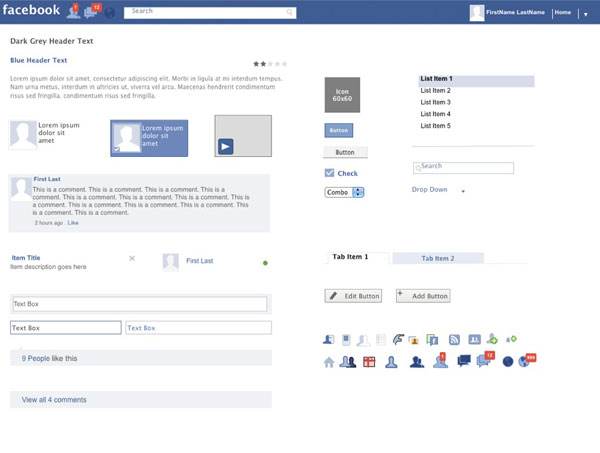
Task: Click the globe icon with 999 badge
Action: (527, 360)
